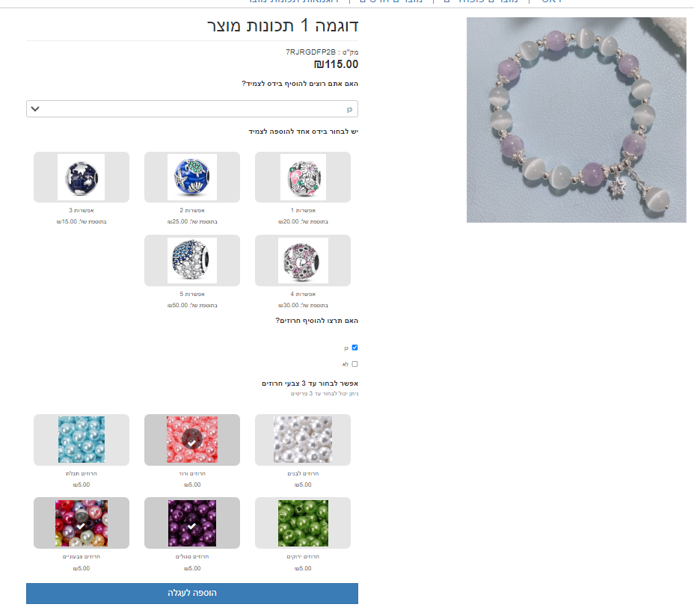The image size is (694, 616).
Task: Open the rightmost top navigation link
Action: coord(551,1)
